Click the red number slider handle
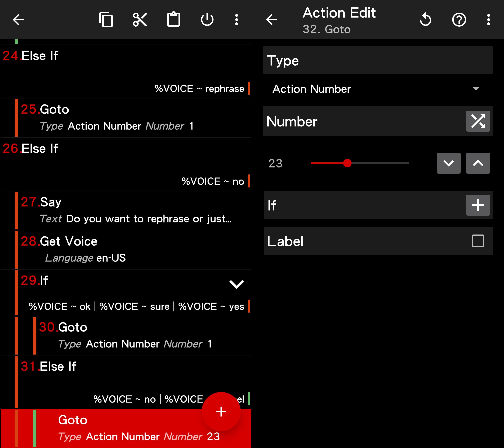The height and width of the screenshot is (448, 504). (347, 163)
